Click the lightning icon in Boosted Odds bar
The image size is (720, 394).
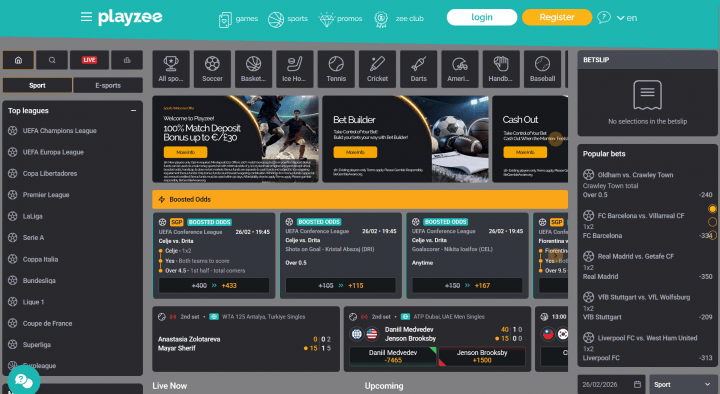point(162,199)
